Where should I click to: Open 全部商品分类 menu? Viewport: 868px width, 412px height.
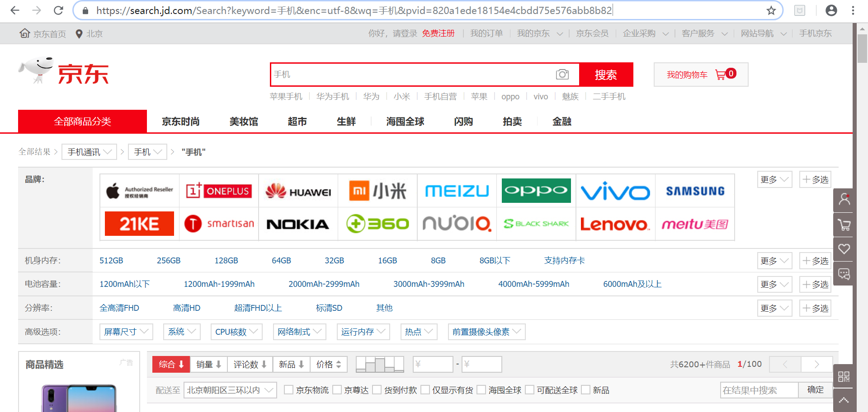82,121
